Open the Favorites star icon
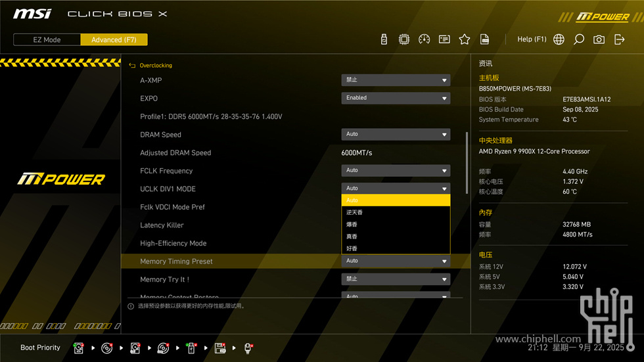This screenshot has width=644, height=362. pyautogui.click(x=464, y=39)
